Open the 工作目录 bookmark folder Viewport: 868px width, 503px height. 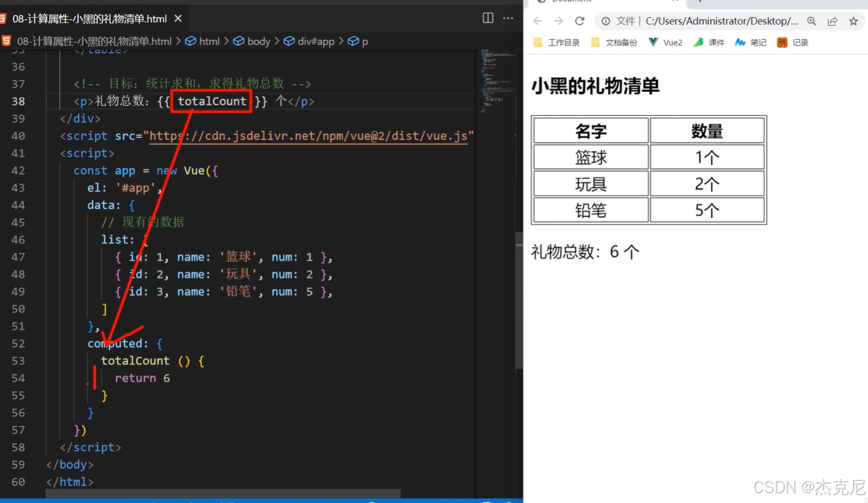click(556, 42)
